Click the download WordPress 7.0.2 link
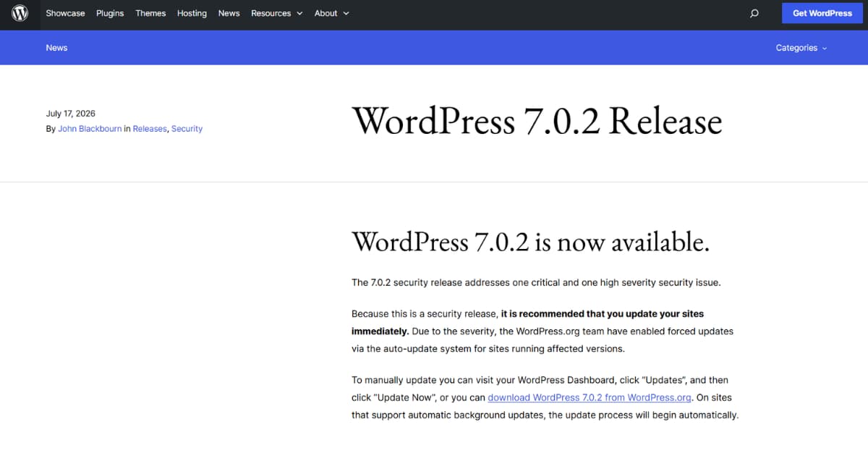The image size is (868, 456). point(590,397)
